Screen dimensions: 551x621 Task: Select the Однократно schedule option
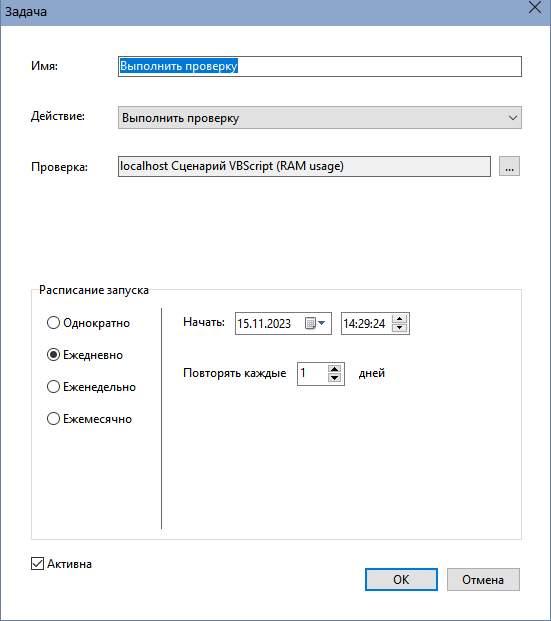pos(88,323)
